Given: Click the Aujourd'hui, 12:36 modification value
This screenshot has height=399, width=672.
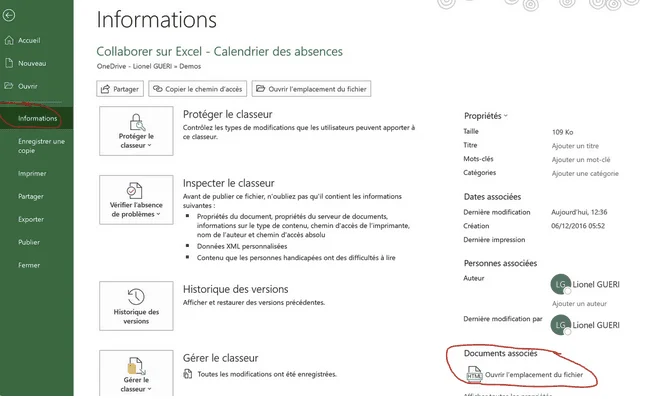Looking at the screenshot, I should pos(579,212).
